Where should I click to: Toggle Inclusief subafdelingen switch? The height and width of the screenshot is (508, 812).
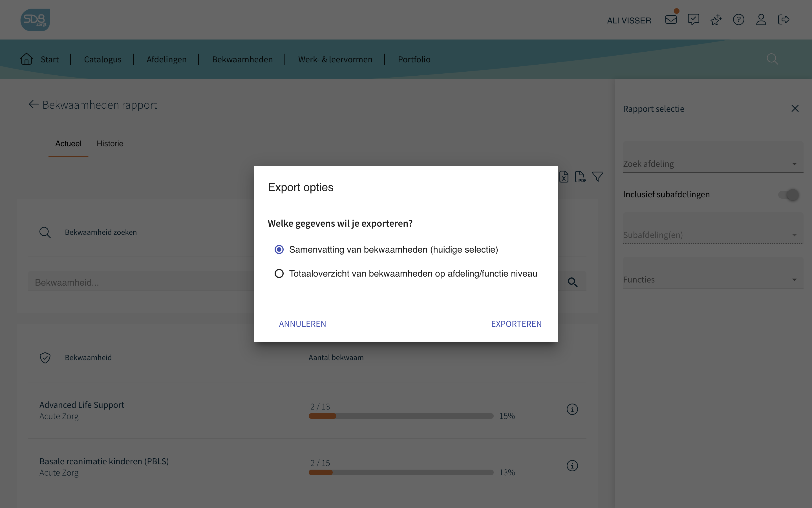pyautogui.click(x=789, y=195)
